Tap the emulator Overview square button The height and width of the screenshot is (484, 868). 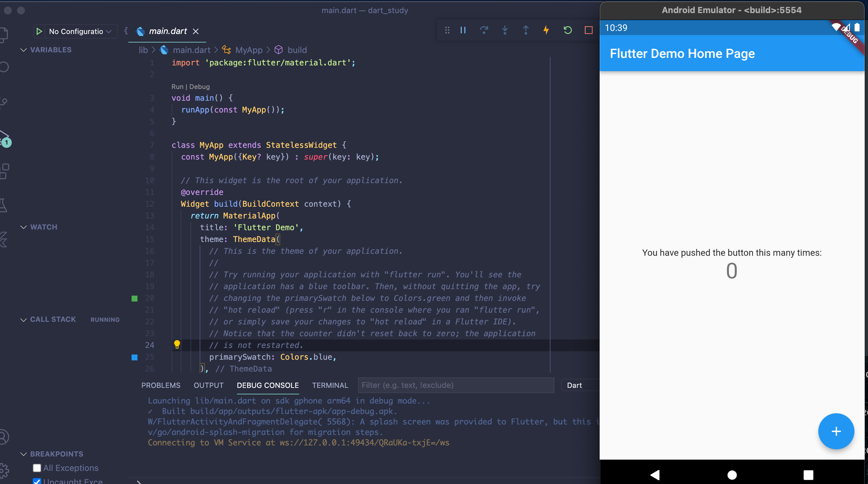(x=808, y=475)
